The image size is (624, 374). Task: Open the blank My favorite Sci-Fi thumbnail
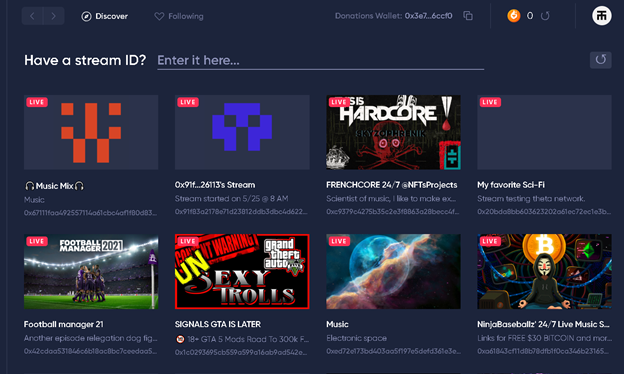click(x=544, y=132)
